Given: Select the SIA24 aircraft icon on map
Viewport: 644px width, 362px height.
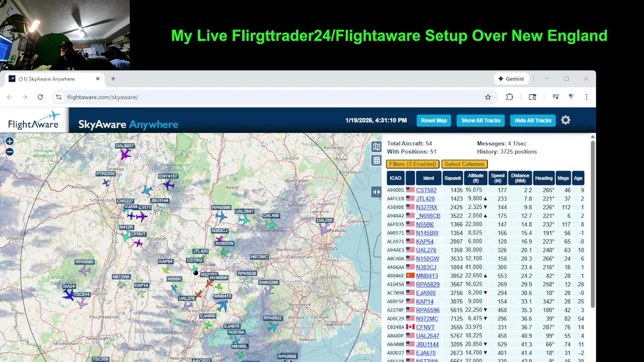Looking at the screenshot, I should [x=68, y=295].
